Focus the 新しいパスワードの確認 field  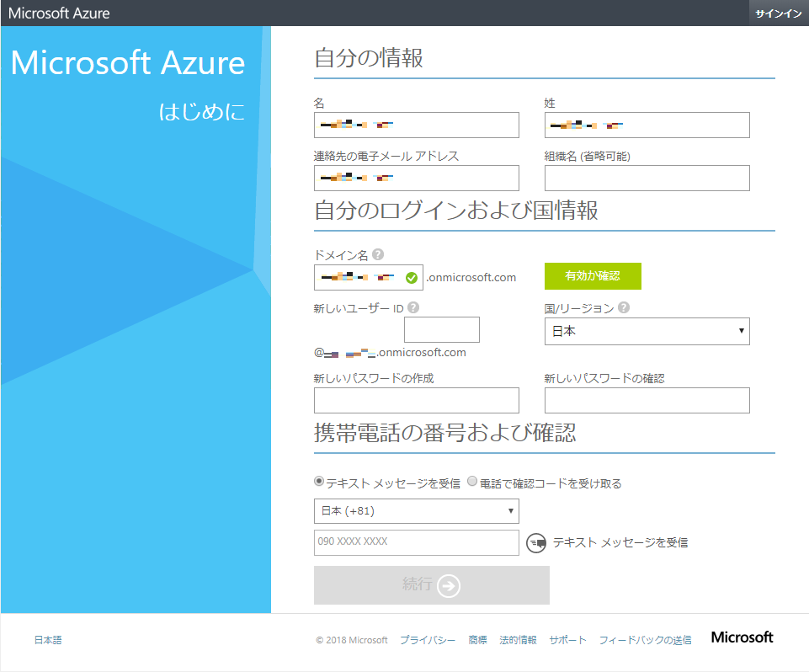coord(647,401)
